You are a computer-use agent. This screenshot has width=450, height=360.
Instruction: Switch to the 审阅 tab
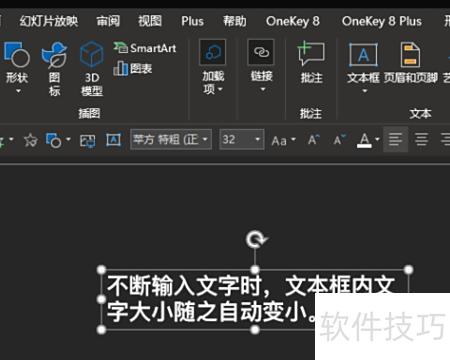(108, 21)
